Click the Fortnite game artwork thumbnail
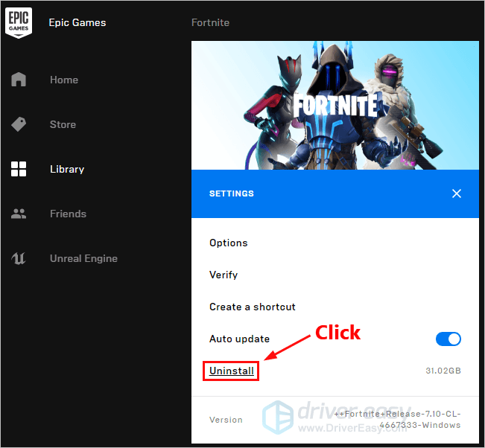The width and height of the screenshot is (485, 448). point(335,106)
